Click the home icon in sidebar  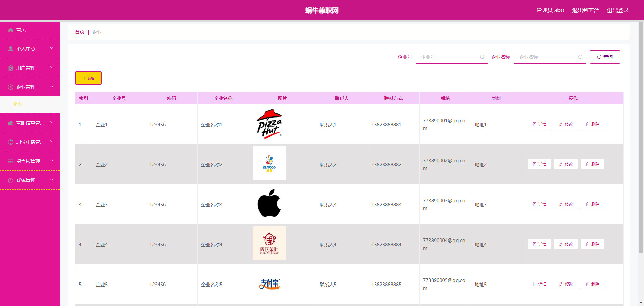click(11, 30)
